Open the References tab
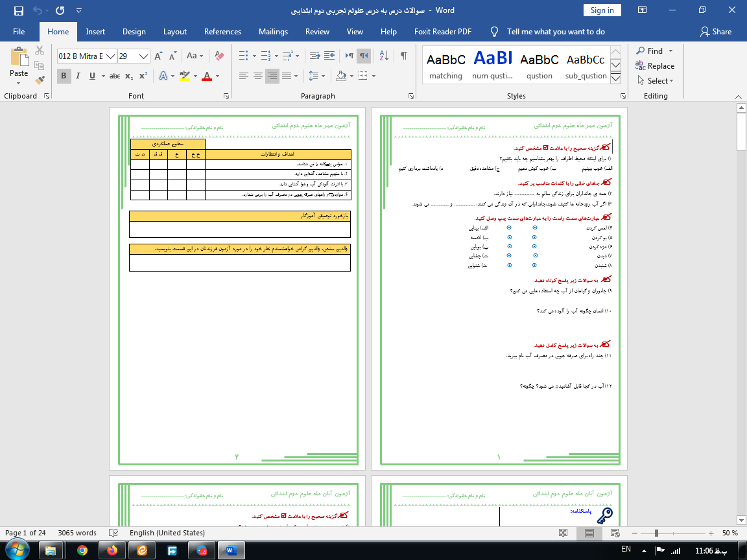 pyautogui.click(x=222, y=32)
